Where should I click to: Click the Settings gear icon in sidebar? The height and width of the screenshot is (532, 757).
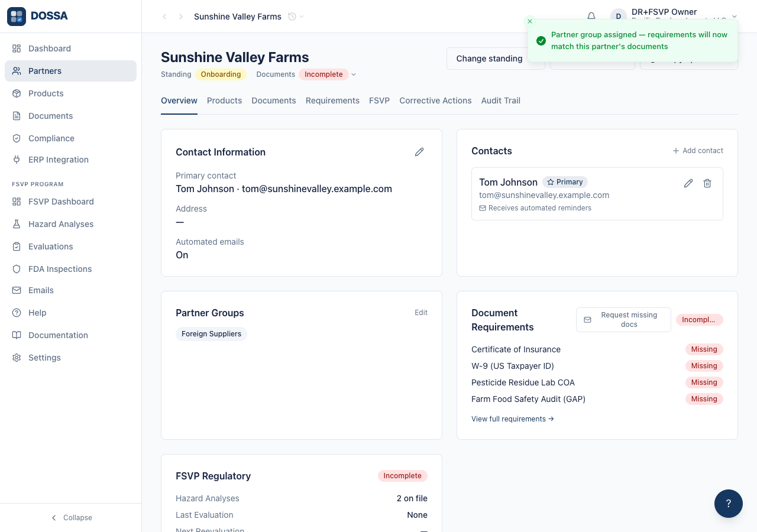click(17, 358)
